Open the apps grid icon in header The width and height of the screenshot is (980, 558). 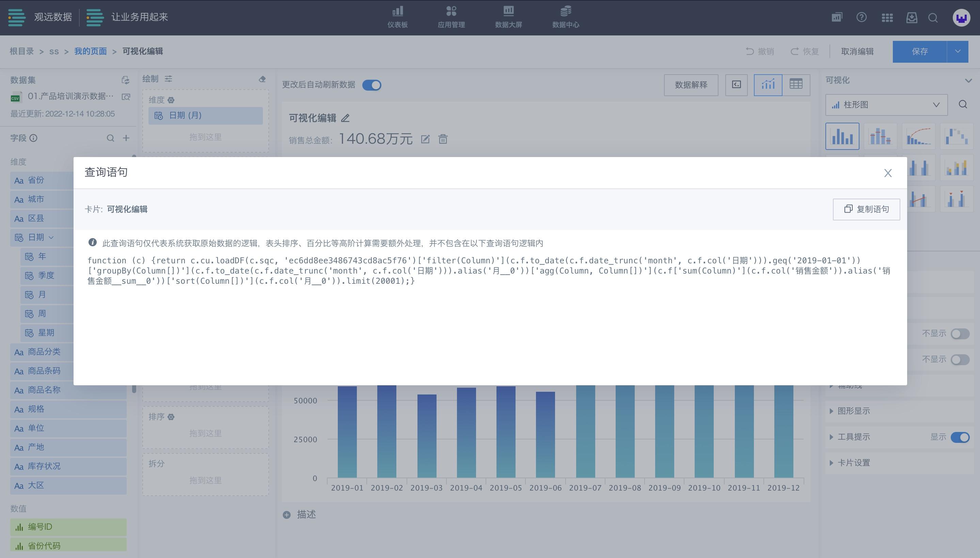coord(887,18)
